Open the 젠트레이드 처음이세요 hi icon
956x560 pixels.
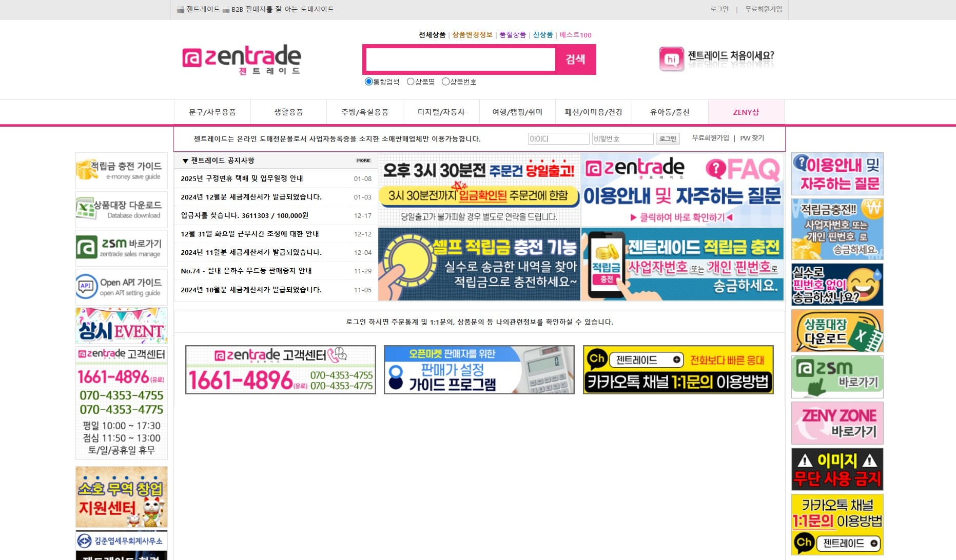point(671,59)
